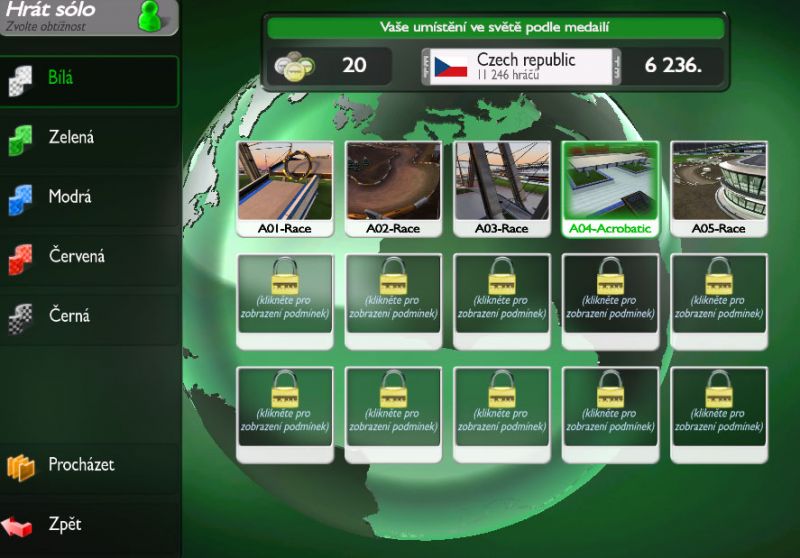
Task: Show conditions for locked track under A04-Acrobatic
Action: click(x=610, y=302)
